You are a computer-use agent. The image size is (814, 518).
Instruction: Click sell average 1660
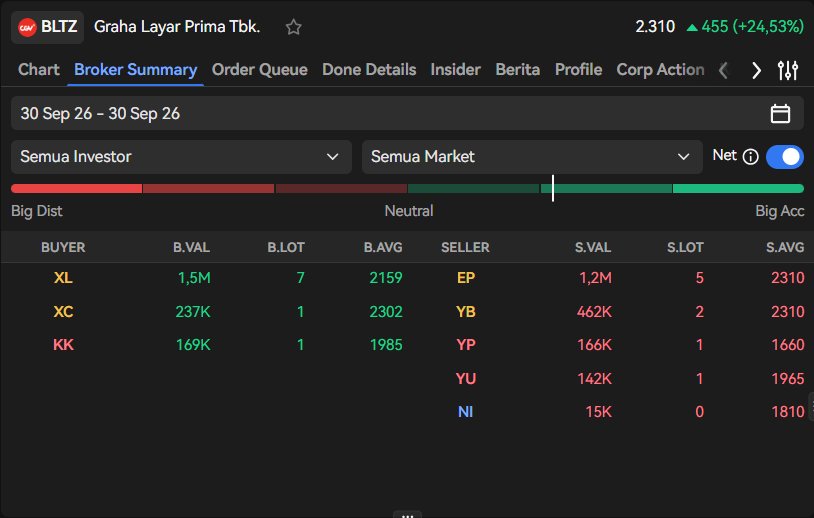click(x=788, y=345)
